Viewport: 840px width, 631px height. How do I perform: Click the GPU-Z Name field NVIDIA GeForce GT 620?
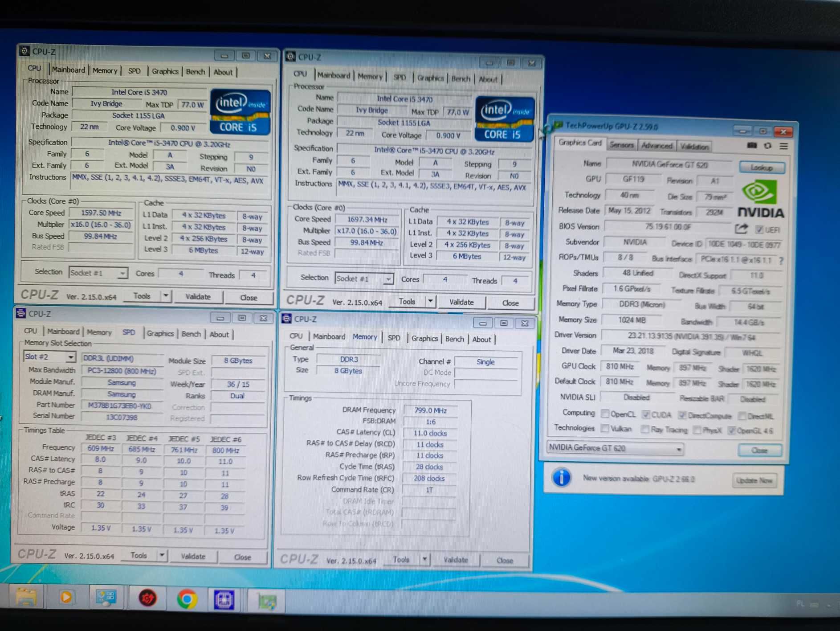click(x=669, y=164)
